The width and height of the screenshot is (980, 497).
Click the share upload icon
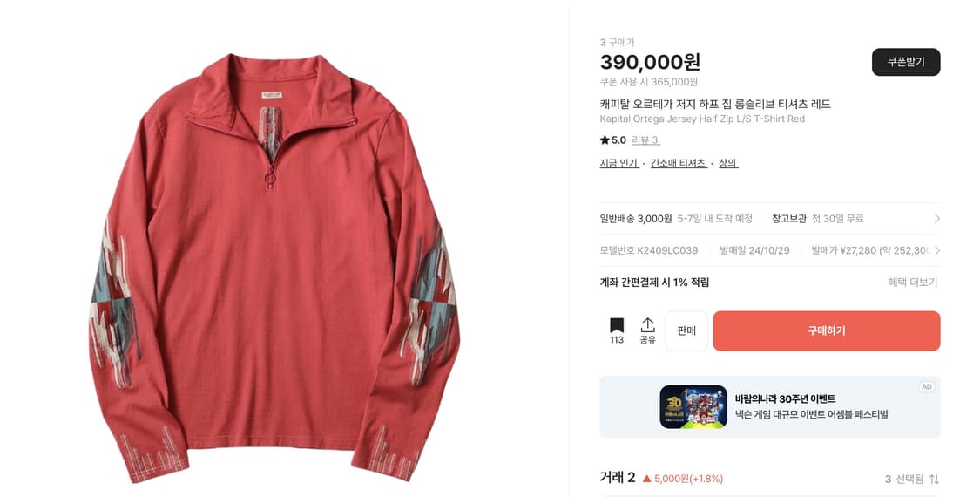point(647,325)
